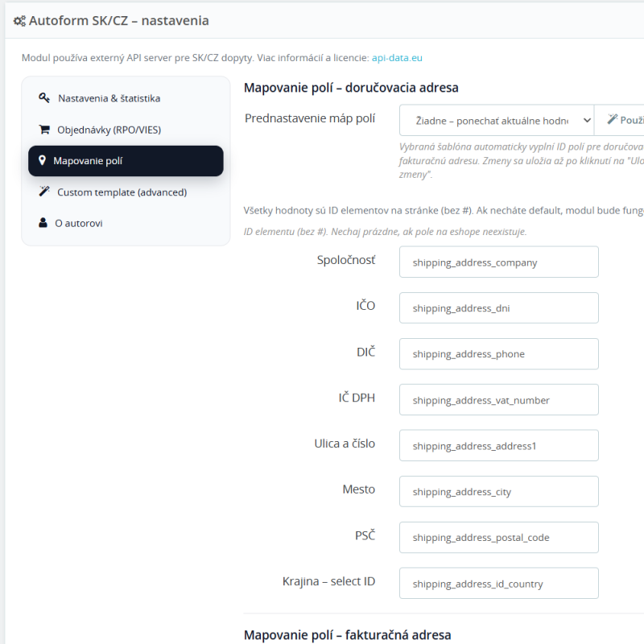
Task: Focus the IČO element ID field
Action: [x=498, y=308]
